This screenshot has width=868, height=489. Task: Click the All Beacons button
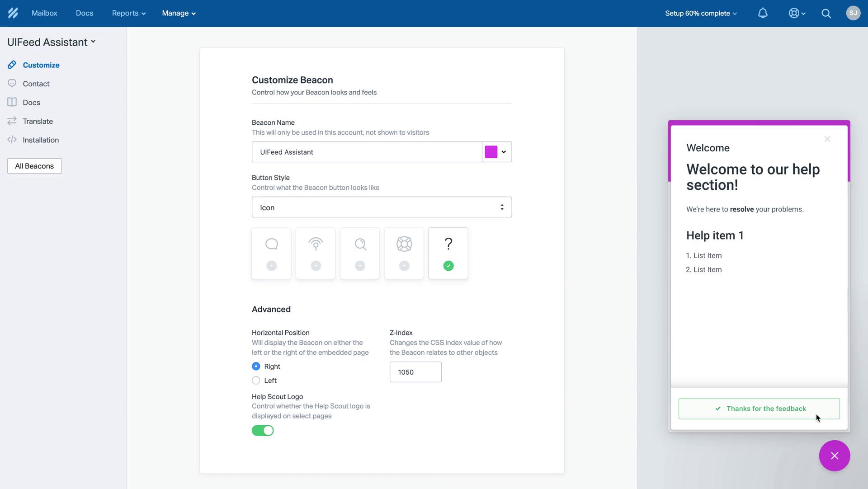[x=34, y=166]
